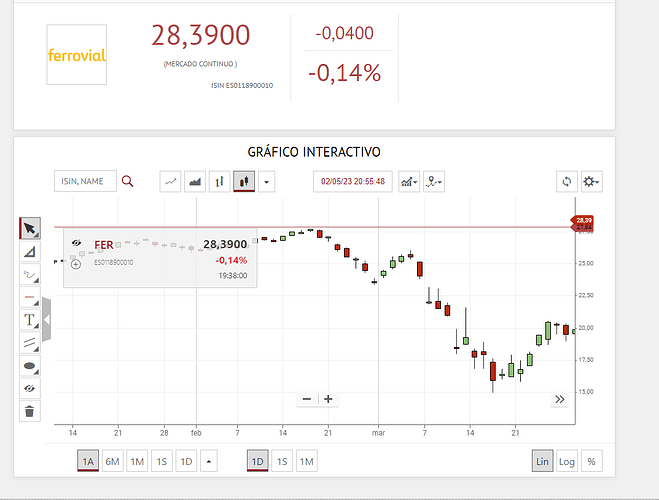Click the FER ticker label
This screenshot has height=500, width=659.
point(104,245)
